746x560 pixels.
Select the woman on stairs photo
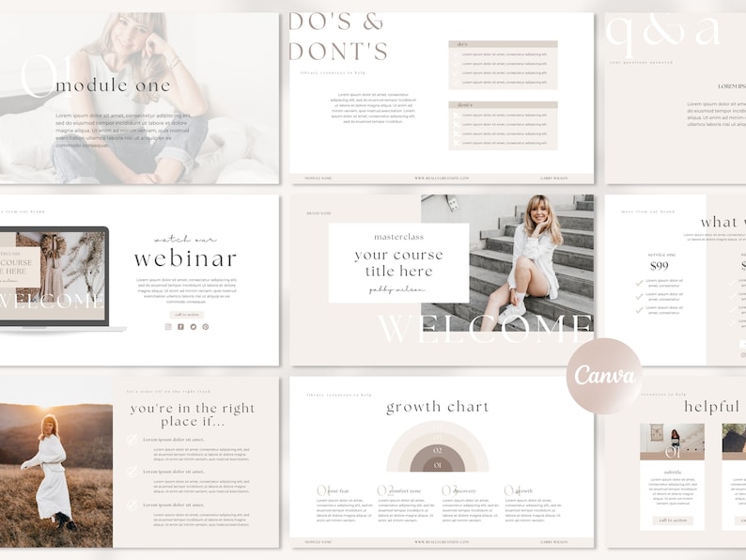[507, 263]
